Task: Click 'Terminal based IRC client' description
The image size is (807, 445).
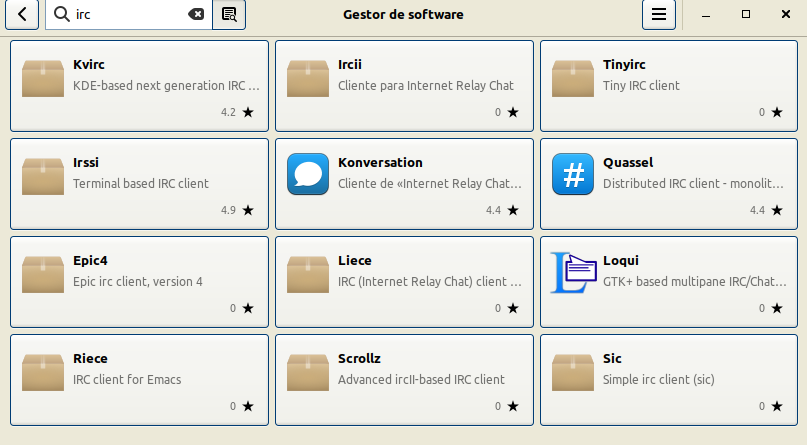Action: [x=141, y=184]
